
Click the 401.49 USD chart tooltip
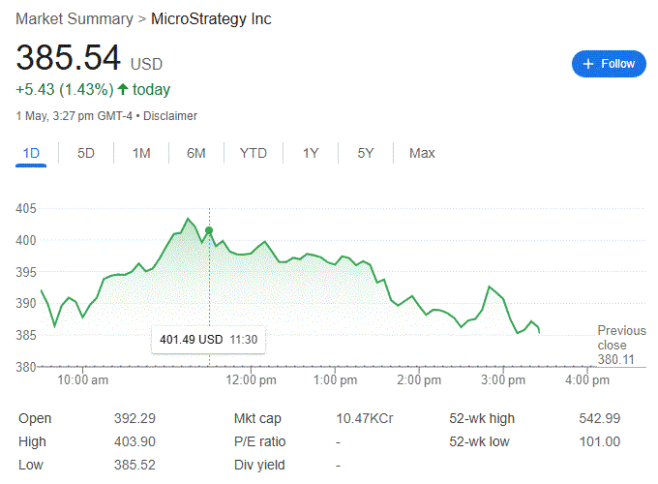pyautogui.click(x=208, y=339)
